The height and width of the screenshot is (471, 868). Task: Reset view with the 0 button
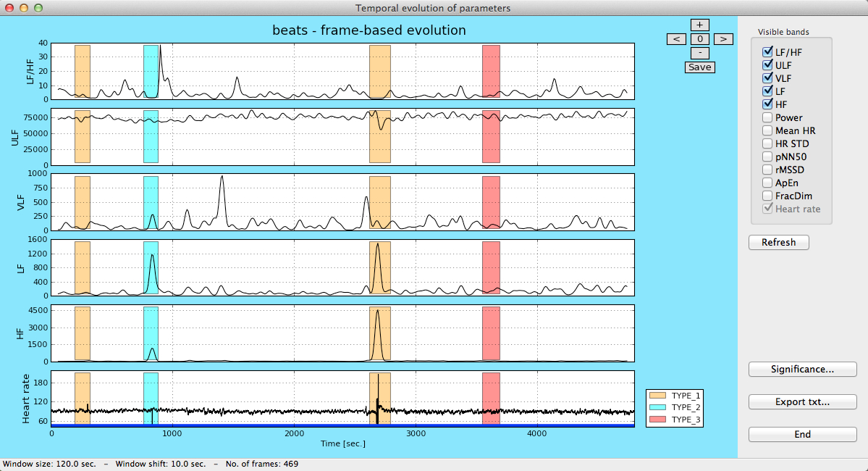(700, 39)
